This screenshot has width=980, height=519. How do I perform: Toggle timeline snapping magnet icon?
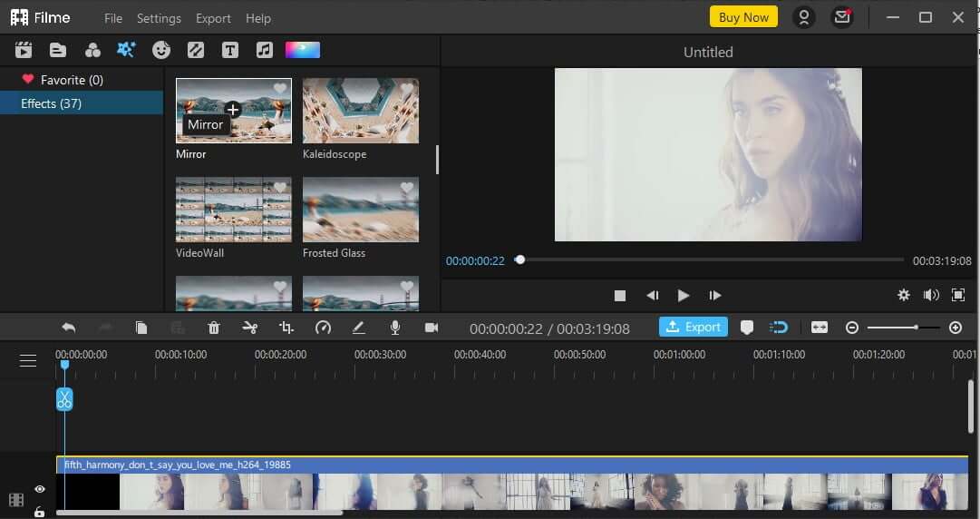(x=779, y=328)
